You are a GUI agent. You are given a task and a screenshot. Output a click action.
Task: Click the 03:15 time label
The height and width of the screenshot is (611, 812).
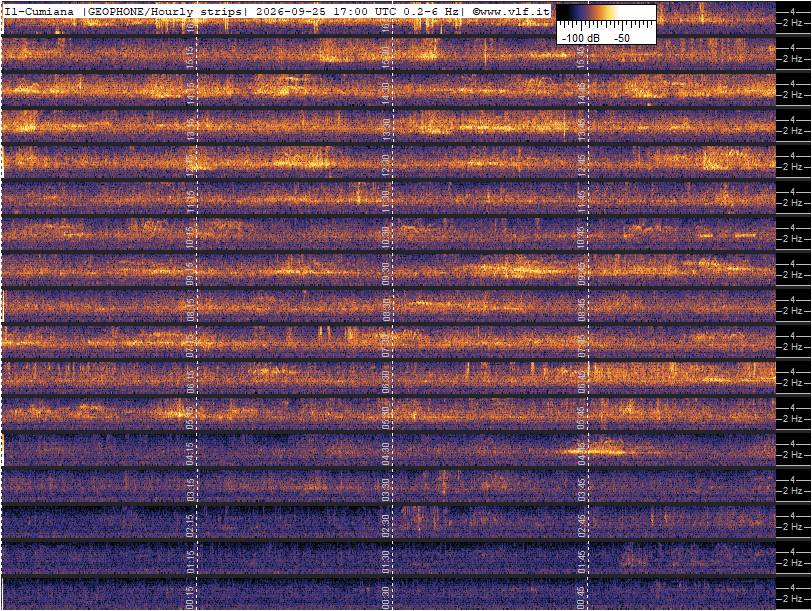[190, 491]
